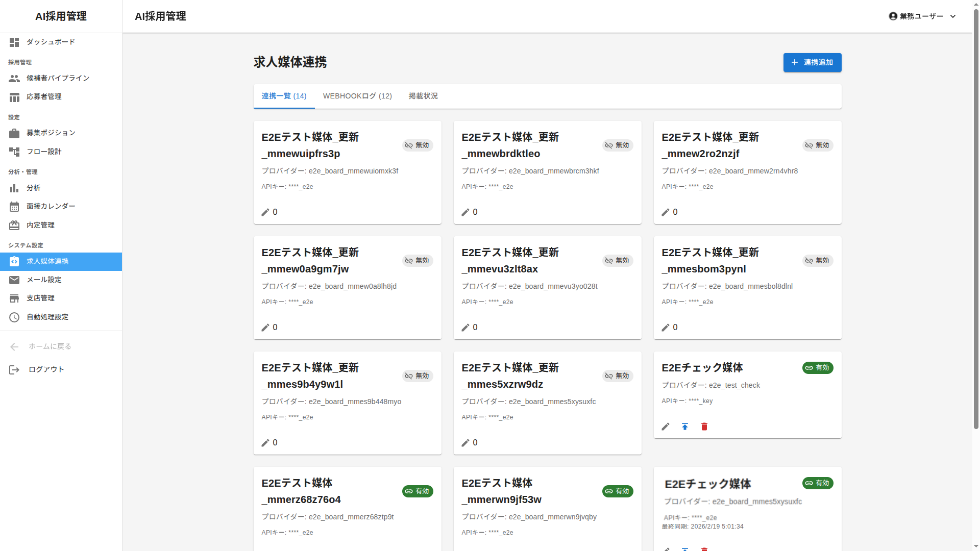Open the 掲載状況 tab
The width and height of the screenshot is (980, 551).
pyautogui.click(x=423, y=96)
